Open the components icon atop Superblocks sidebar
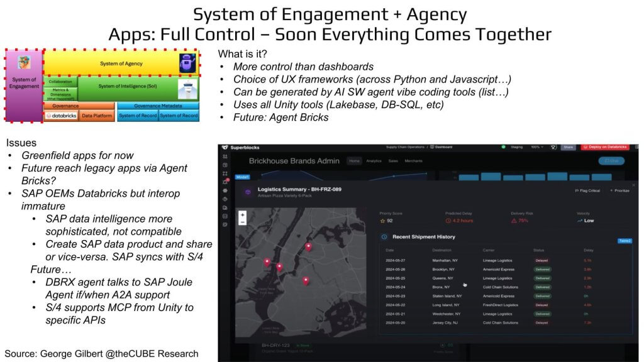644x362 pixels. (225, 156)
